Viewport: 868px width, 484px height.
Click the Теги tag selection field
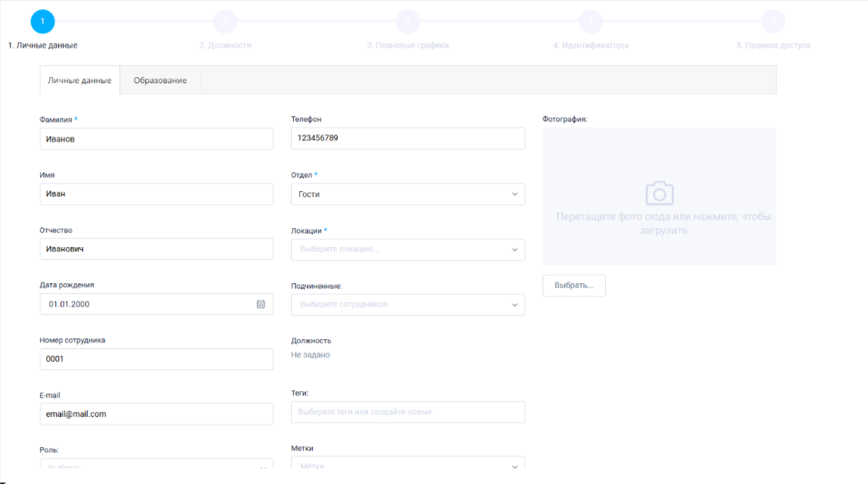(407, 412)
